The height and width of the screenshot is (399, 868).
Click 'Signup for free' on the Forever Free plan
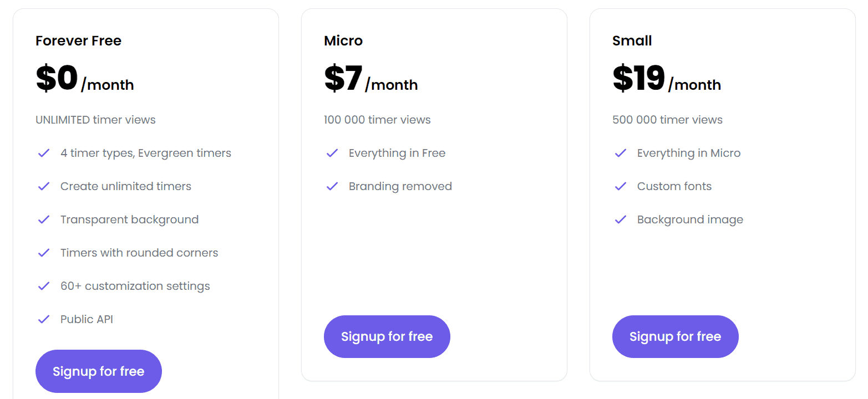click(98, 371)
